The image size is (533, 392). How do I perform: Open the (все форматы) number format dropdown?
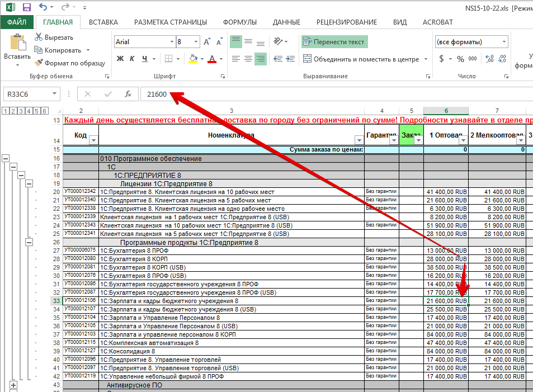(x=504, y=42)
